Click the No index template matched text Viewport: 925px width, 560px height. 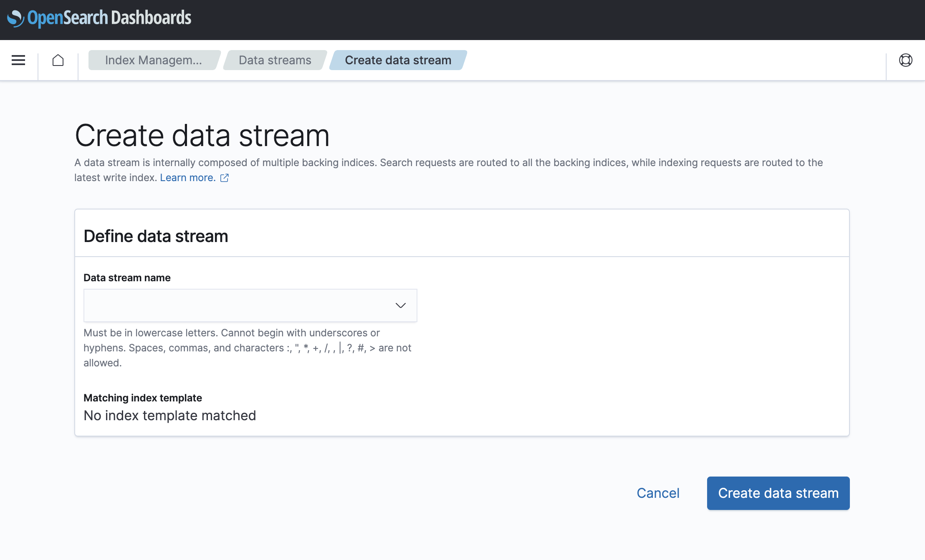point(169,416)
